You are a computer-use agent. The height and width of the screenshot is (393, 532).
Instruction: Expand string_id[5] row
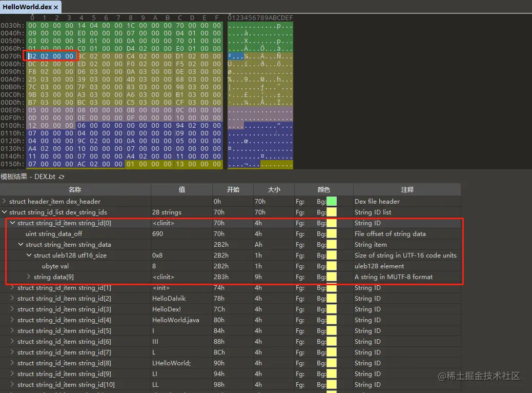click(x=12, y=330)
